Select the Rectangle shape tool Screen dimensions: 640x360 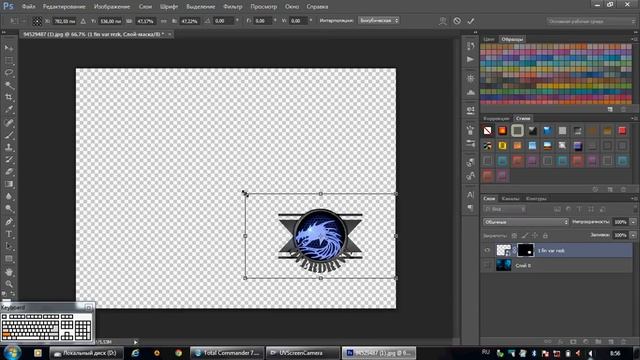[9, 259]
